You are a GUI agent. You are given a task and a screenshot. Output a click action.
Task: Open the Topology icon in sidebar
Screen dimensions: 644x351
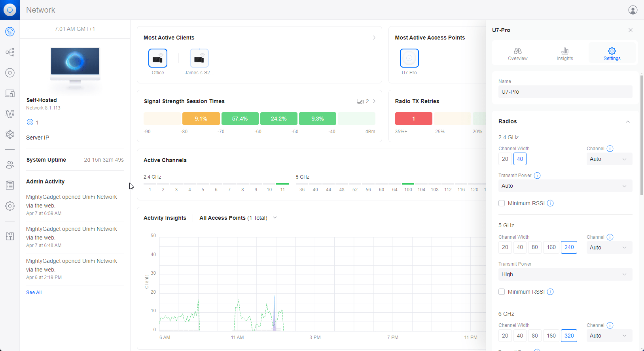[10, 52]
